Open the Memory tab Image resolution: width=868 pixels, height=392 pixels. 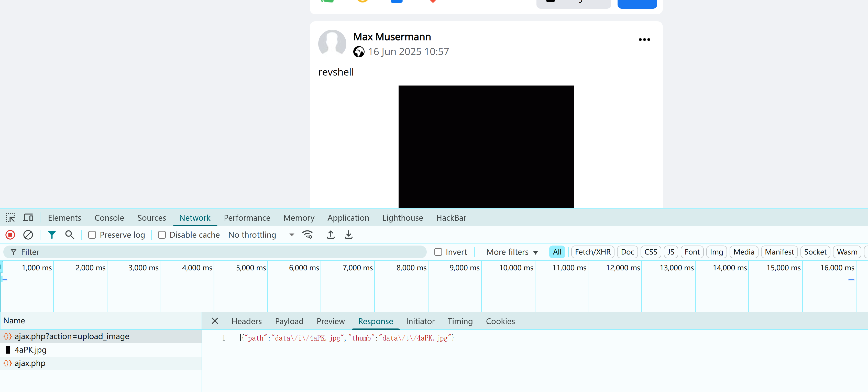[299, 218]
